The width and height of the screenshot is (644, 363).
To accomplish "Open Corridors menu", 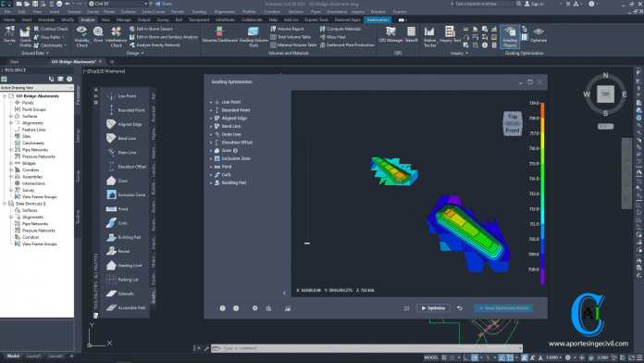I will [272, 12].
